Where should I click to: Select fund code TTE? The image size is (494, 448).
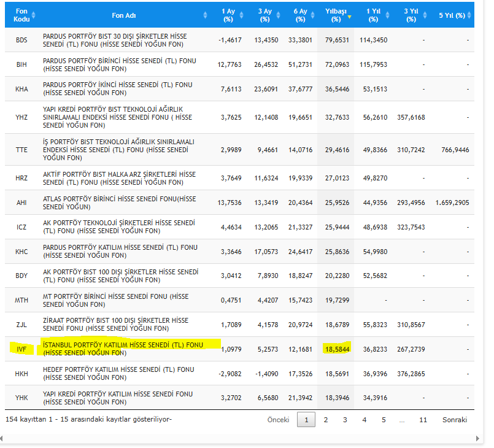tap(21, 150)
